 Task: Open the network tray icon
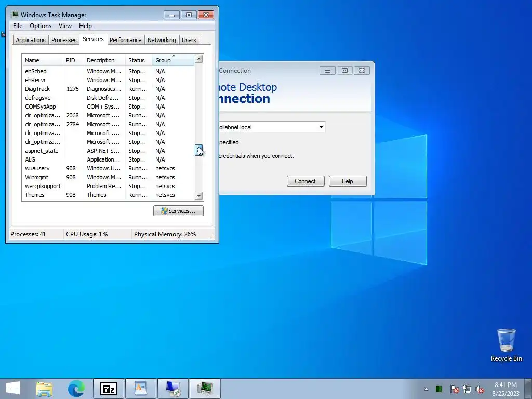[x=467, y=389]
